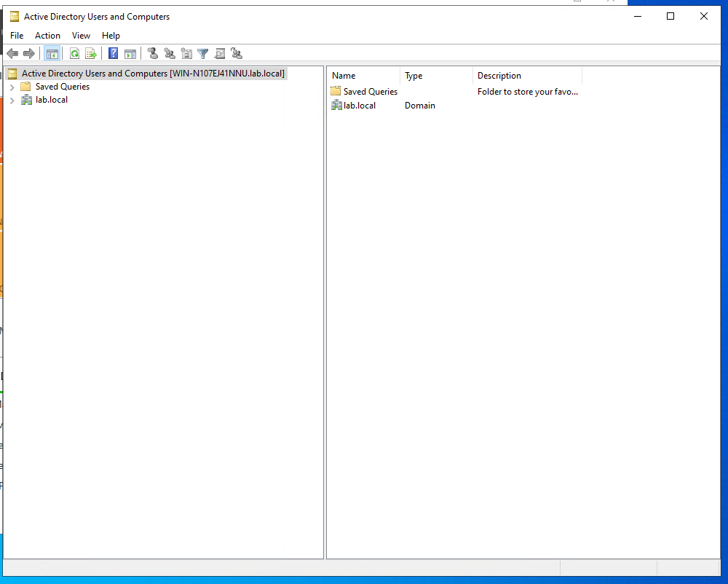Open Filter Options funnel icon
The height and width of the screenshot is (584, 728).
[203, 53]
